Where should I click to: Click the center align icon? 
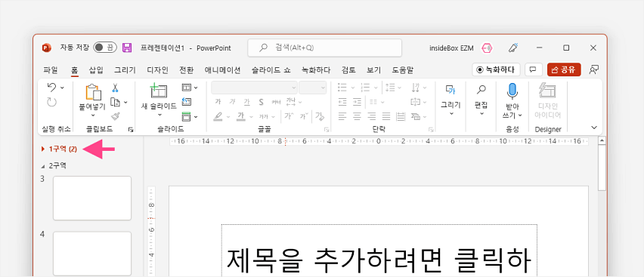tap(357, 116)
